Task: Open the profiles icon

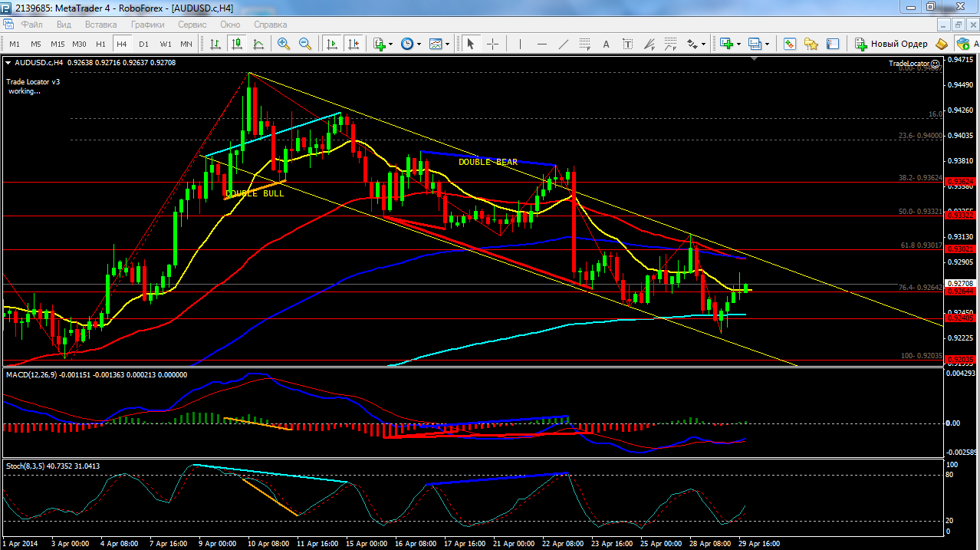Action: click(755, 44)
